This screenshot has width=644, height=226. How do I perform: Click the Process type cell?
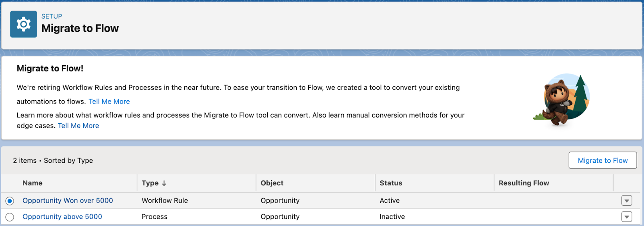pyautogui.click(x=155, y=217)
